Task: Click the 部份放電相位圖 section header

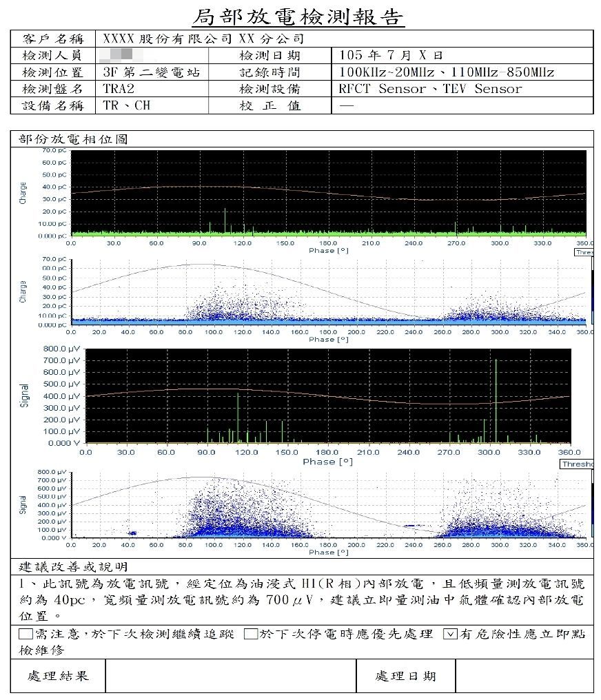Action: [x=73, y=139]
